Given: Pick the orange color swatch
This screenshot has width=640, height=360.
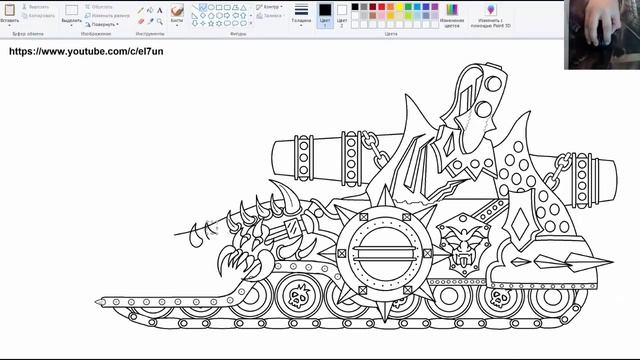Looking at the screenshot, I should coord(391,7).
